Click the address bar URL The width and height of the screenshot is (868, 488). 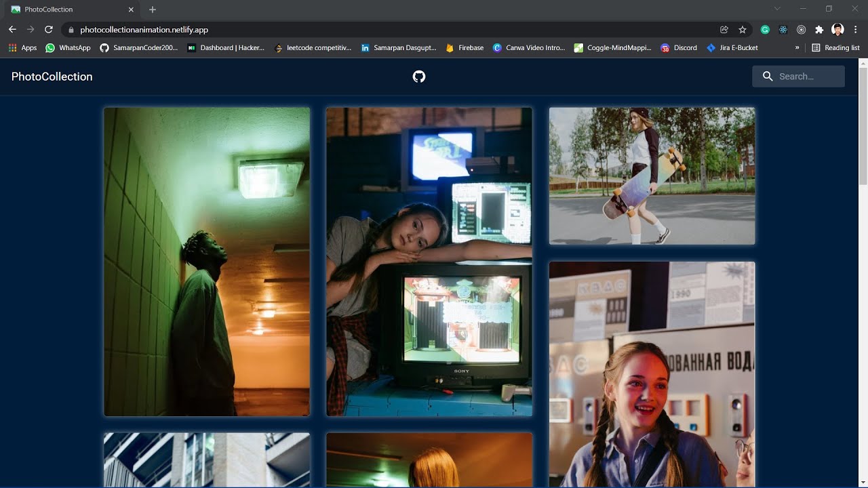click(x=144, y=30)
